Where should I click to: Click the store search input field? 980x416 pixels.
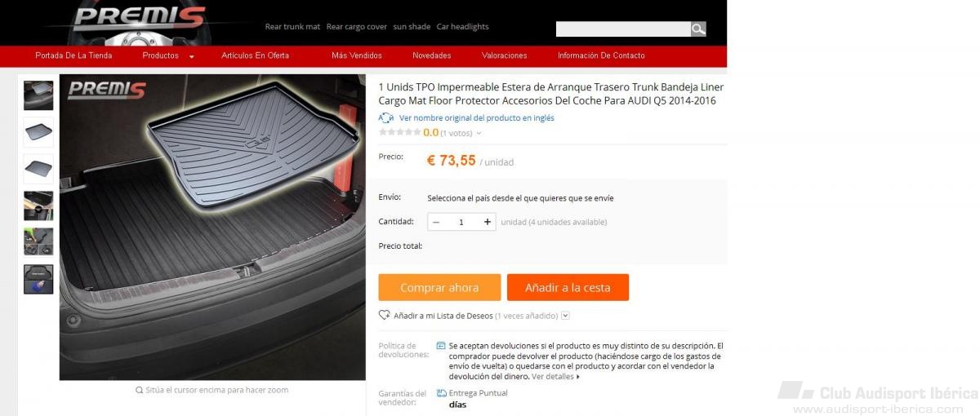(x=623, y=29)
